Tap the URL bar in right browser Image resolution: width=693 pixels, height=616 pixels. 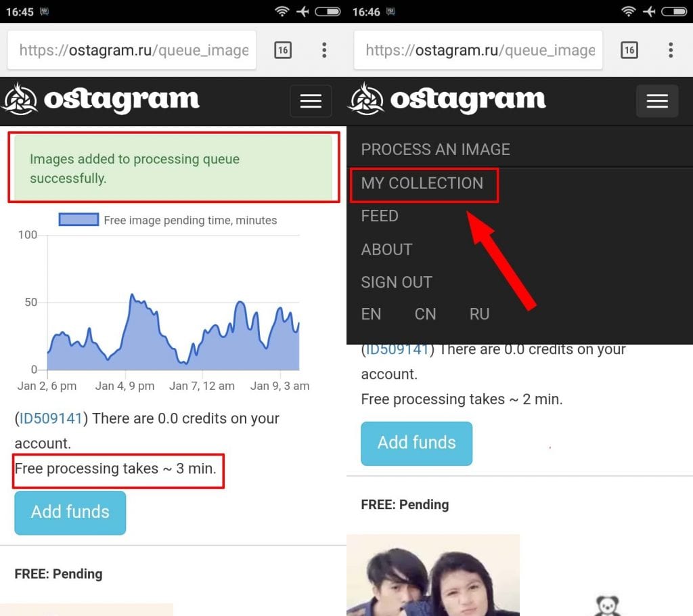coord(478,50)
